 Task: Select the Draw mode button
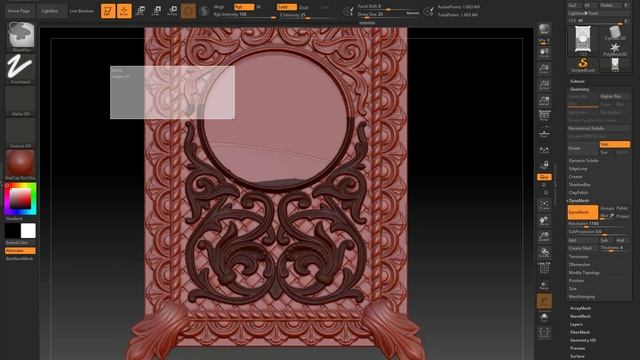tap(124, 11)
